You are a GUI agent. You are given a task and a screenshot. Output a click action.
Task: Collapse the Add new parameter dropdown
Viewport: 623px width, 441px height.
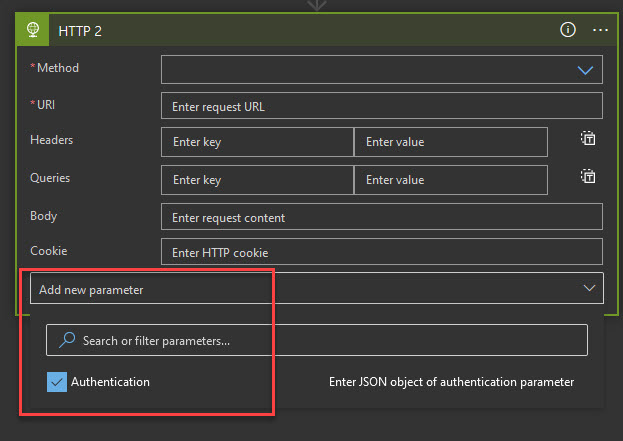point(588,288)
